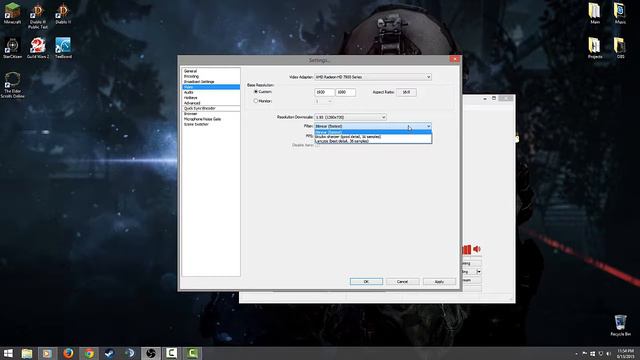
Task: Open the Windows Start button
Action: tap(8, 353)
